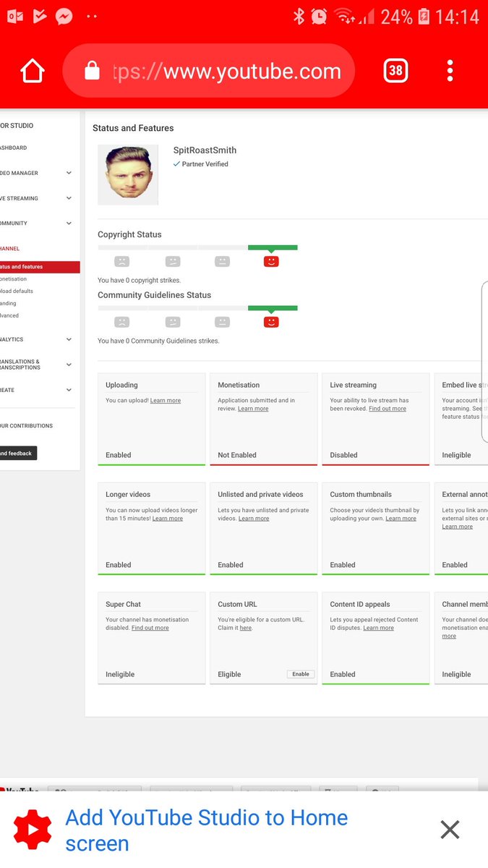
Task: Click the 'You have 0 copyright strikes' text
Action: coord(140,281)
